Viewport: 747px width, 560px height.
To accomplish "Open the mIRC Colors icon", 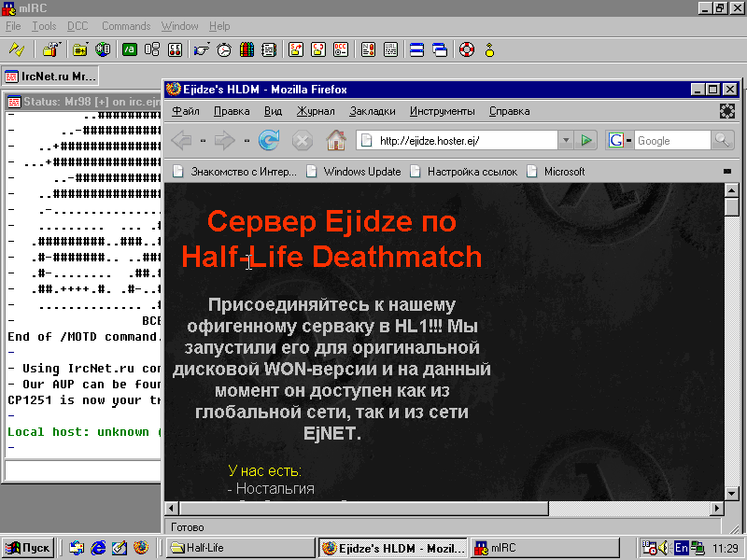I will pyautogui.click(x=247, y=49).
